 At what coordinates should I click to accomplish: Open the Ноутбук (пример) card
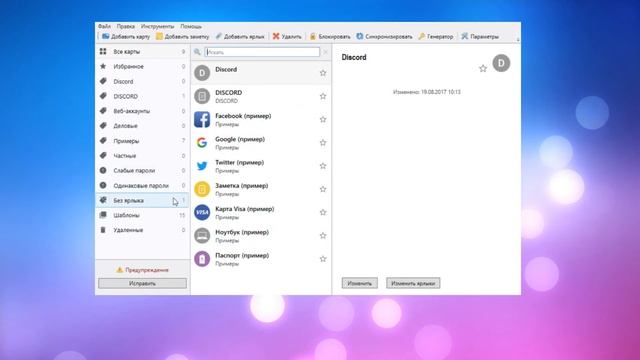(x=261, y=236)
